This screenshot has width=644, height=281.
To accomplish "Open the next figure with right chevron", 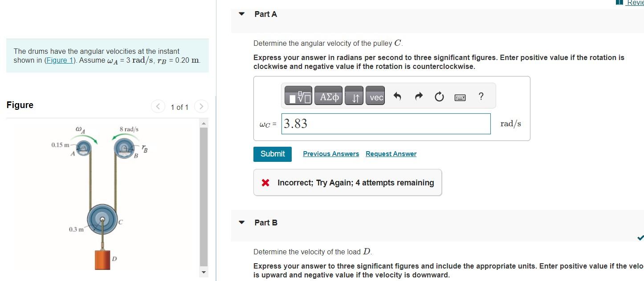I will [201, 107].
